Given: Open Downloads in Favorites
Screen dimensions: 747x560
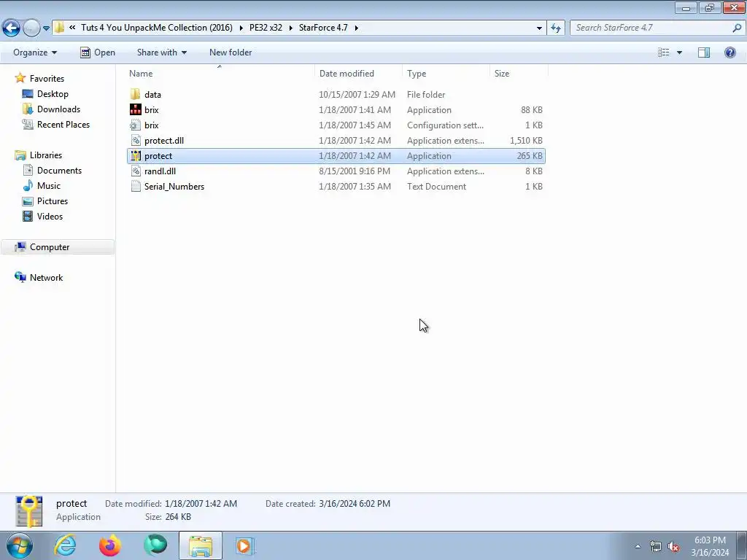Looking at the screenshot, I should (x=58, y=109).
